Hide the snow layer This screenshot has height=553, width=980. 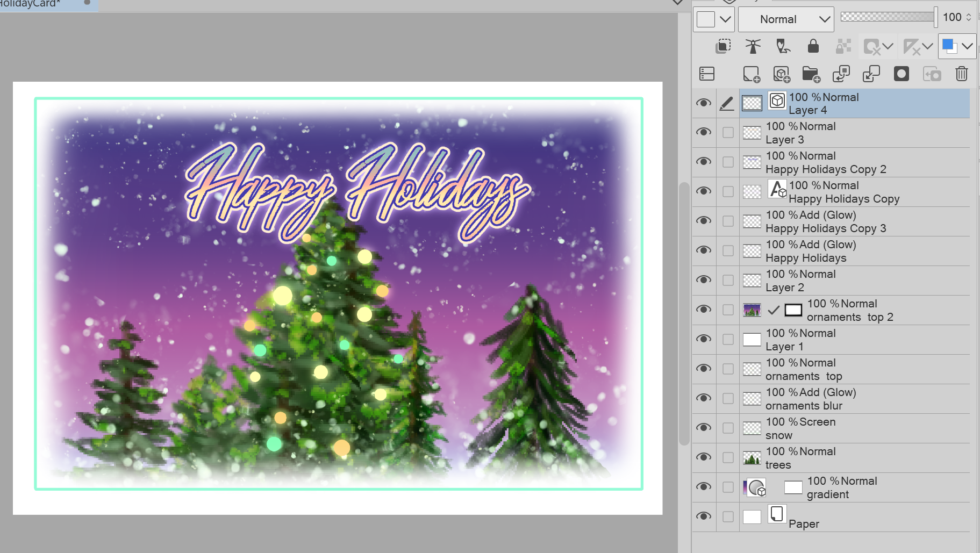(x=704, y=428)
